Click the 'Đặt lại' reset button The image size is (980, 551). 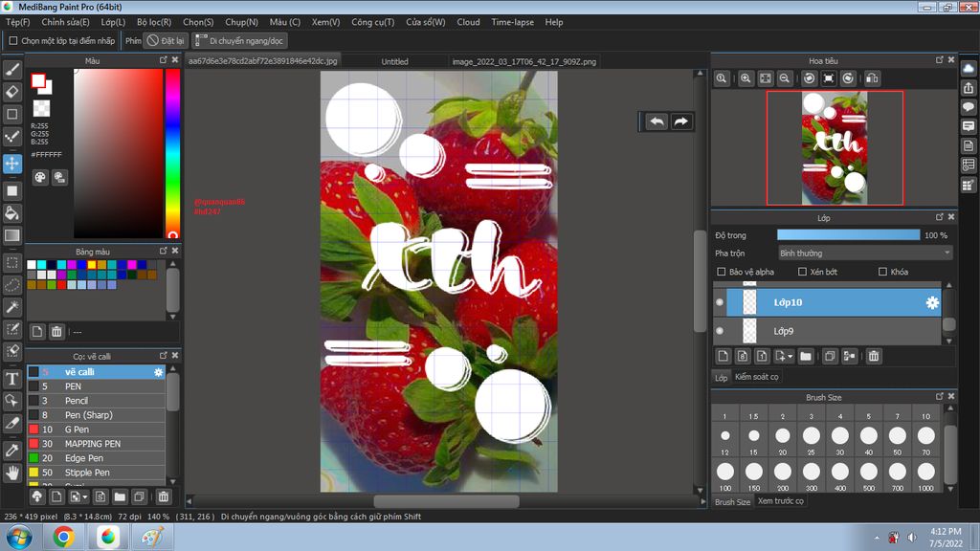click(x=166, y=40)
